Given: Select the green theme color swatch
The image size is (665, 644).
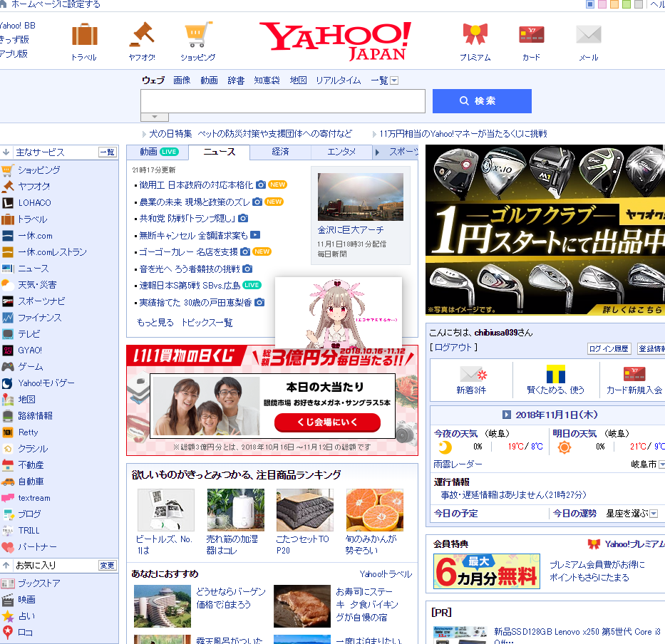Looking at the screenshot, I should tap(626, 5).
